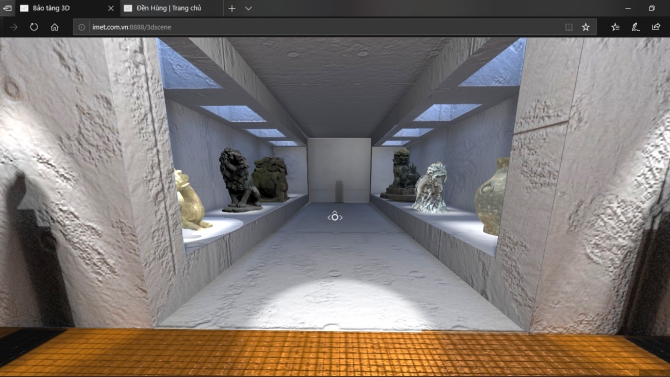Expand the tab preview chevron
The height and width of the screenshot is (377, 670).
(248, 8)
